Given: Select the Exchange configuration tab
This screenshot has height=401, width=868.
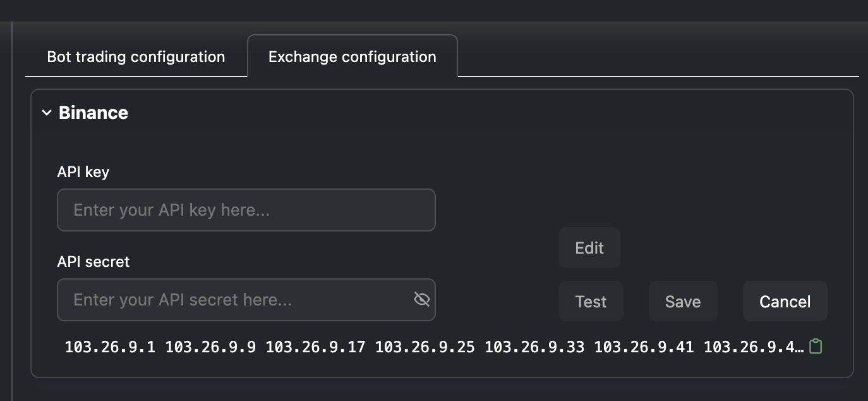Looking at the screenshot, I should tap(353, 57).
